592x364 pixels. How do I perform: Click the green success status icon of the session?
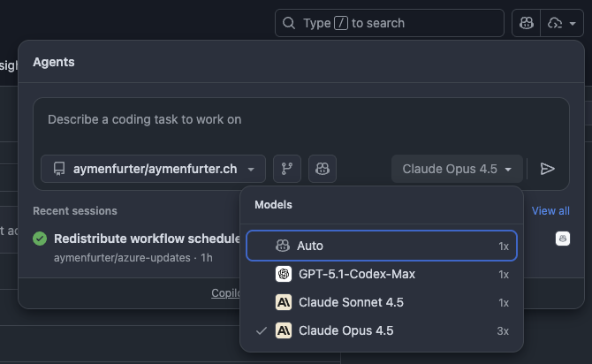40,239
